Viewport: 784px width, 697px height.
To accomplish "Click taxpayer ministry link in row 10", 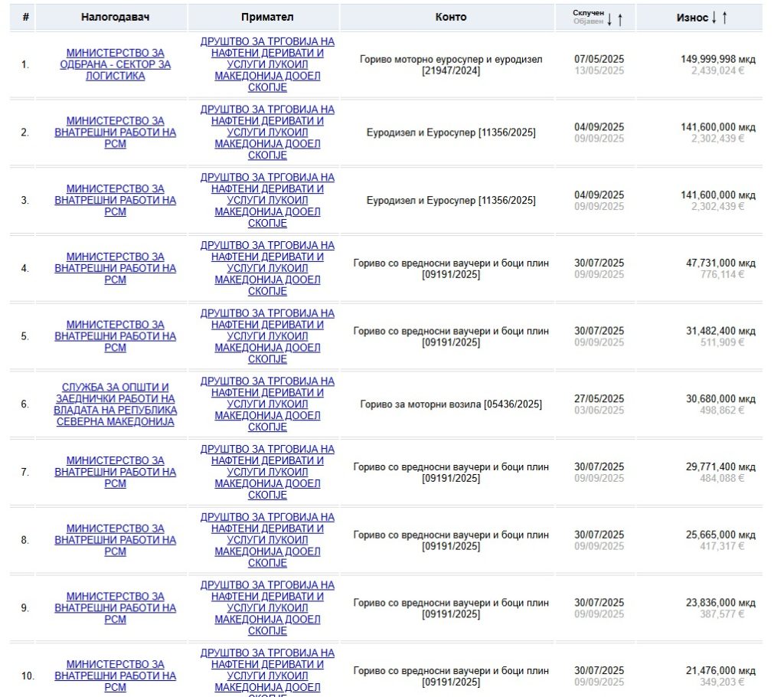I will click(115, 676).
